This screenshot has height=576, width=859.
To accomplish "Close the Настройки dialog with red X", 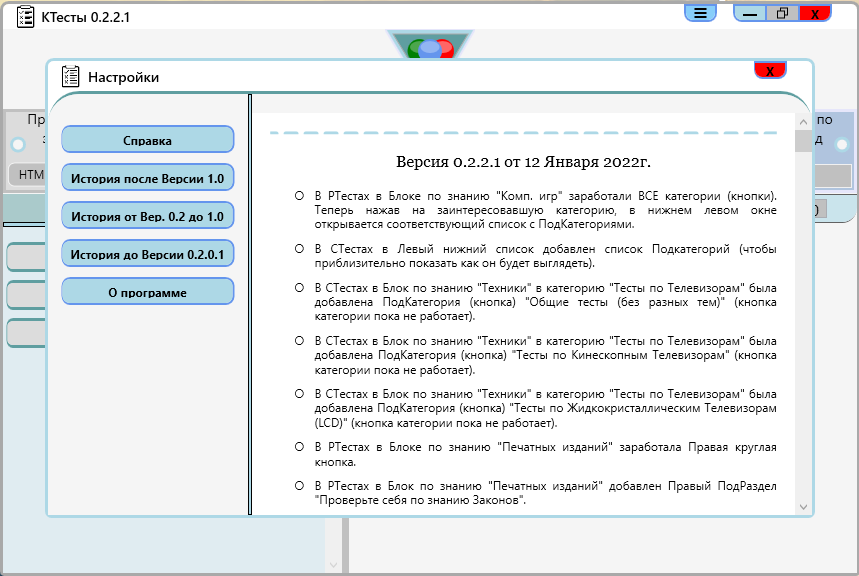I will coord(770,70).
